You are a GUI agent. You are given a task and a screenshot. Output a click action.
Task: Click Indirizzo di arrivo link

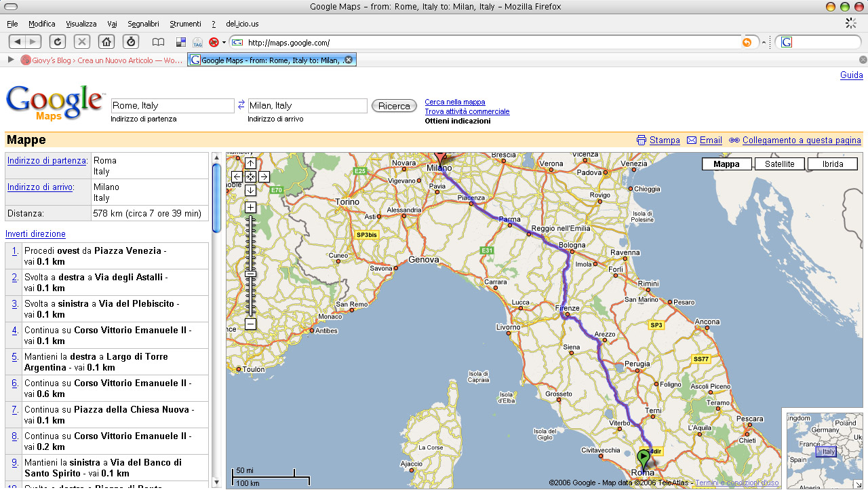point(40,187)
